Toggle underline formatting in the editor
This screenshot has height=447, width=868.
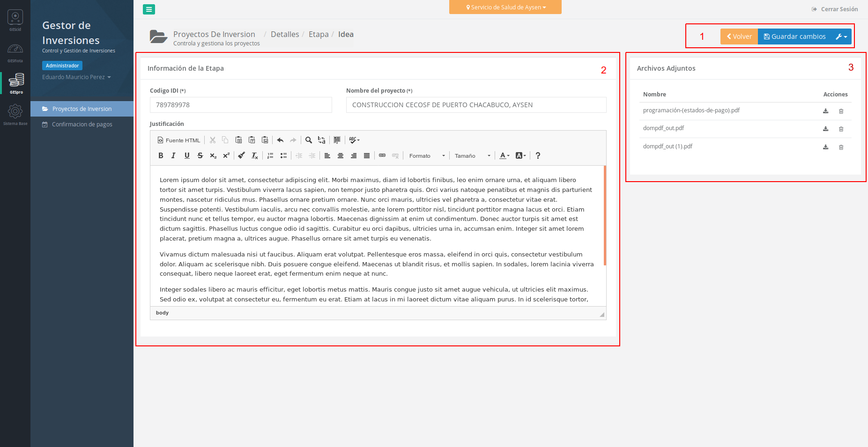[x=187, y=156]
